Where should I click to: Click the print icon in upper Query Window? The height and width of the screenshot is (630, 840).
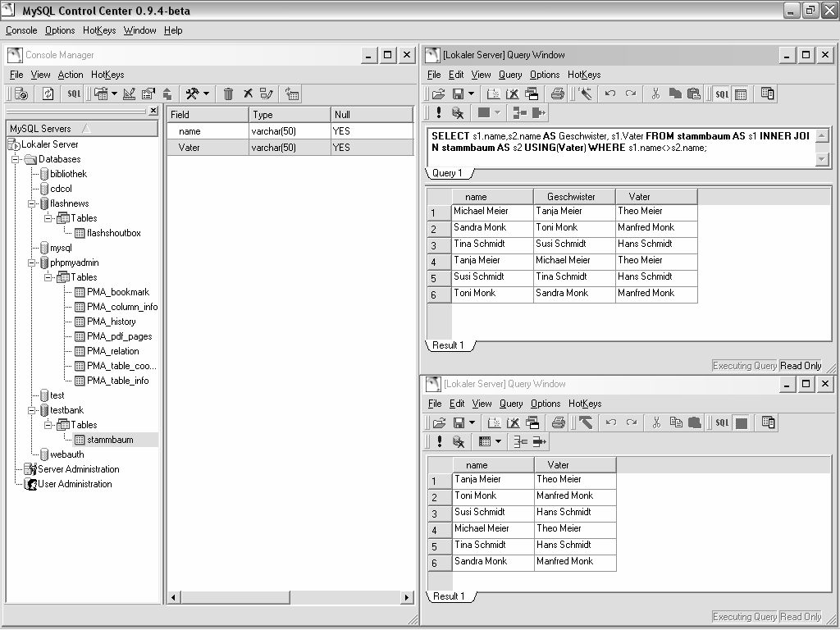click(558, 94)
